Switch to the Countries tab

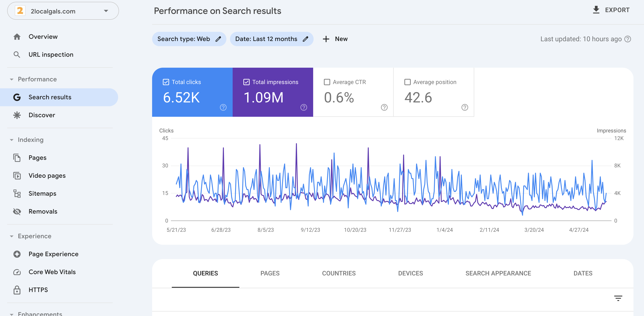click(338, 273)
